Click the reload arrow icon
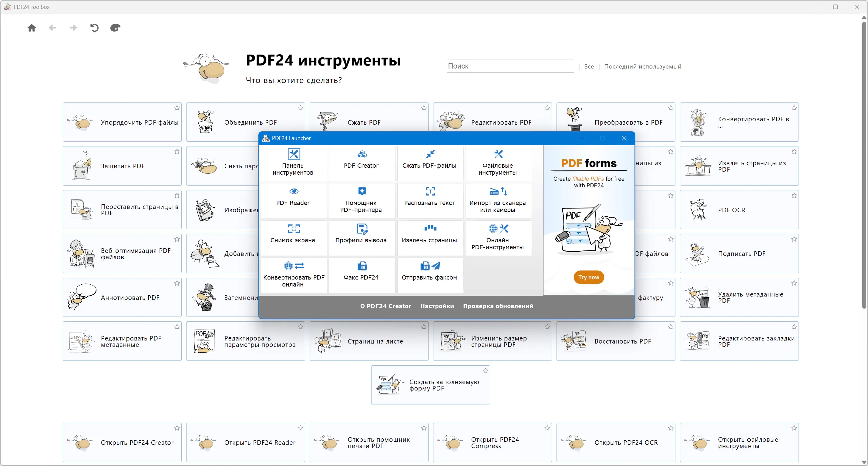The height and width of the screenshot is (466, 868). click(x=94, y=28)
